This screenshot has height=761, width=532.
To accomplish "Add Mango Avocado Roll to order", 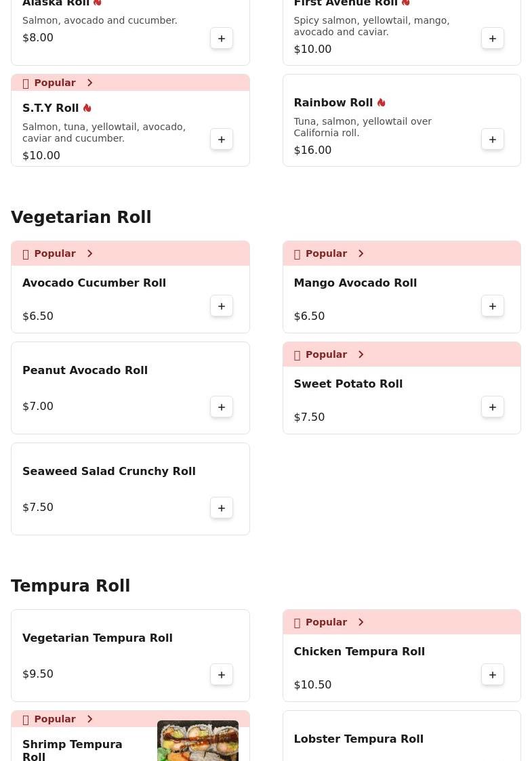I will (493, 306).
